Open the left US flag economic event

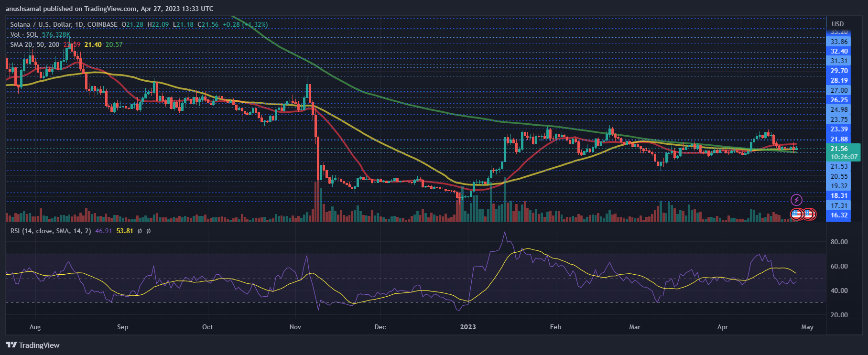796,214
